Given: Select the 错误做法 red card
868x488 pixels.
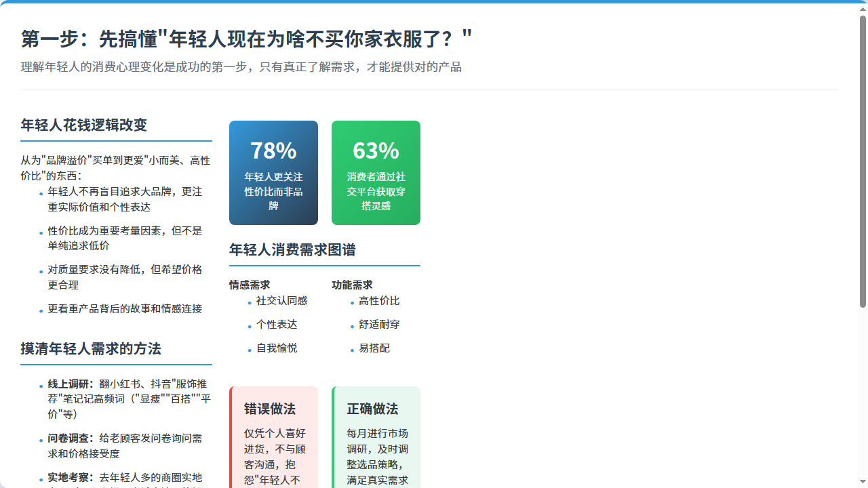Looking at the screenshot, I should click(274, 437).
